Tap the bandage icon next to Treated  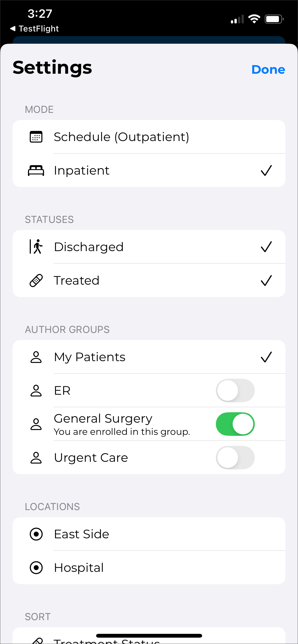[36, 281]
